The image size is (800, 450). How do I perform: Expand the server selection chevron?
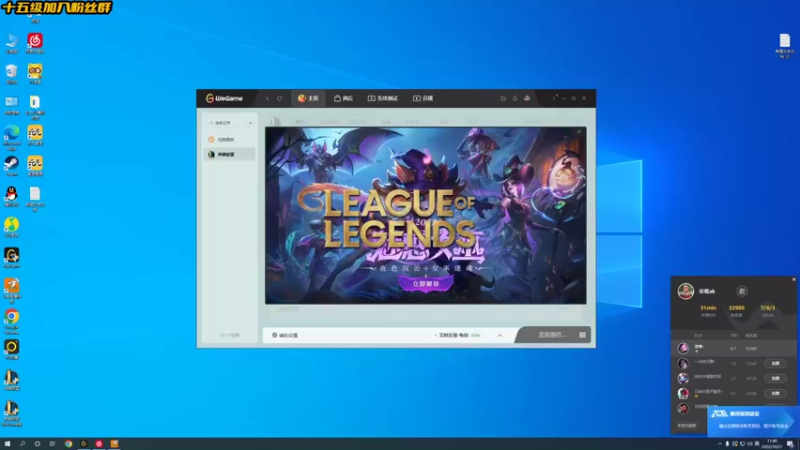coord(500,335)
